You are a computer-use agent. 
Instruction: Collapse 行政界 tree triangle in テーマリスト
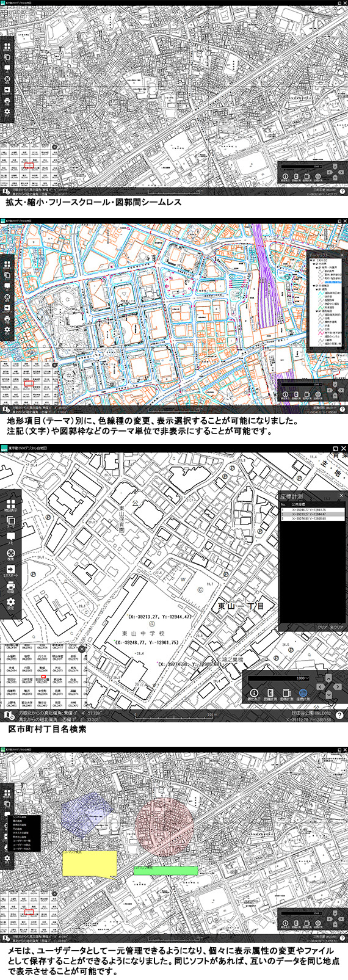pos(314,264)
